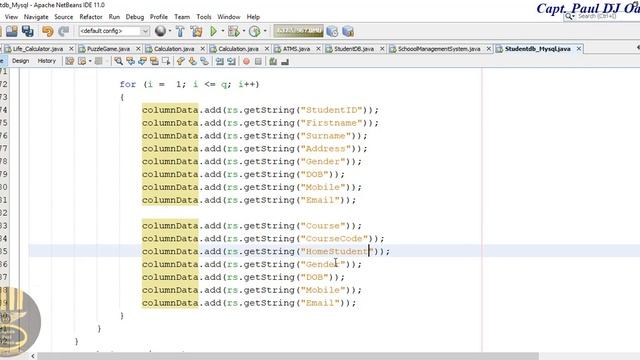Open dropdown arrow beside second editor toolbar icon
Viewport: 640px width, 360px height.
pyautogui.click(x=90, y=61)
